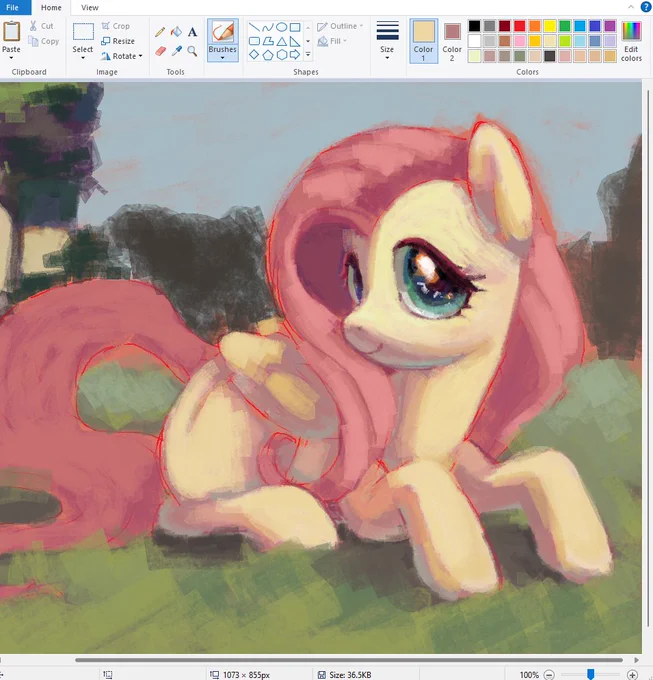Open the Brushes dropdown arrow
This screenshot has height=680, width=653.
click(x=222, y=58)
